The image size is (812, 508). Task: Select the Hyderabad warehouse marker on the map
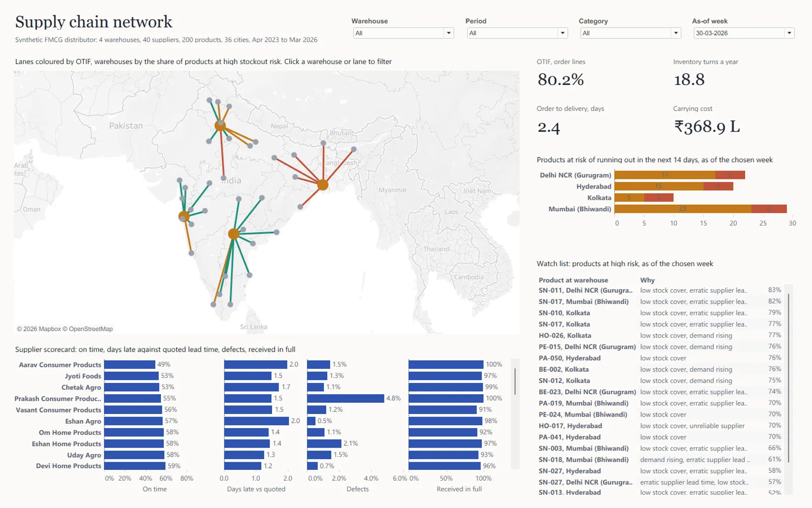click(233, 234)
